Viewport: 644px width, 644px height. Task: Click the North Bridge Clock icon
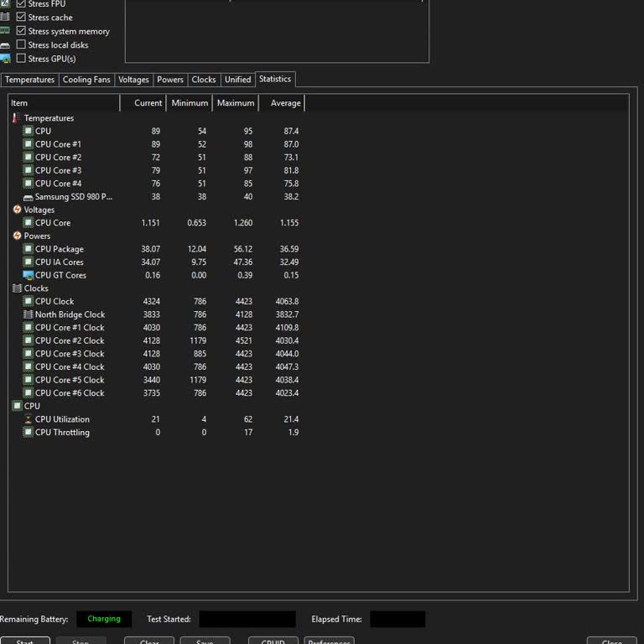coord(28,314)
